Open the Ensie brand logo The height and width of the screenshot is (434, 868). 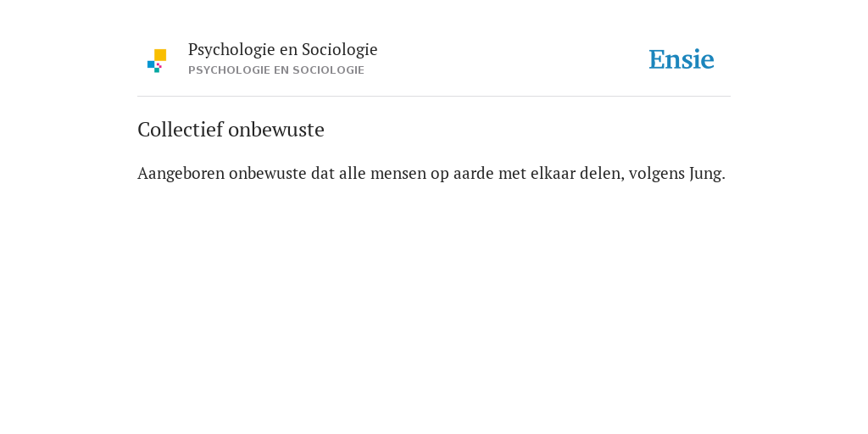click(x=682, y=59)
